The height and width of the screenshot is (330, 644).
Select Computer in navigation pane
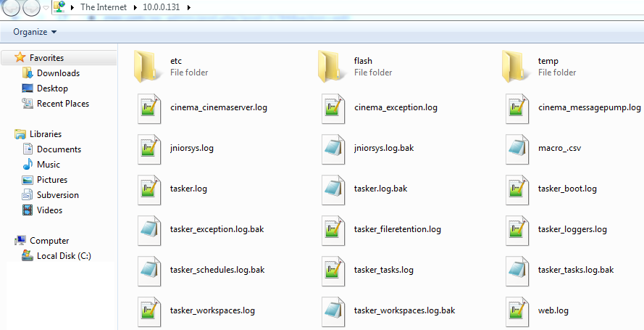(49, 241)
